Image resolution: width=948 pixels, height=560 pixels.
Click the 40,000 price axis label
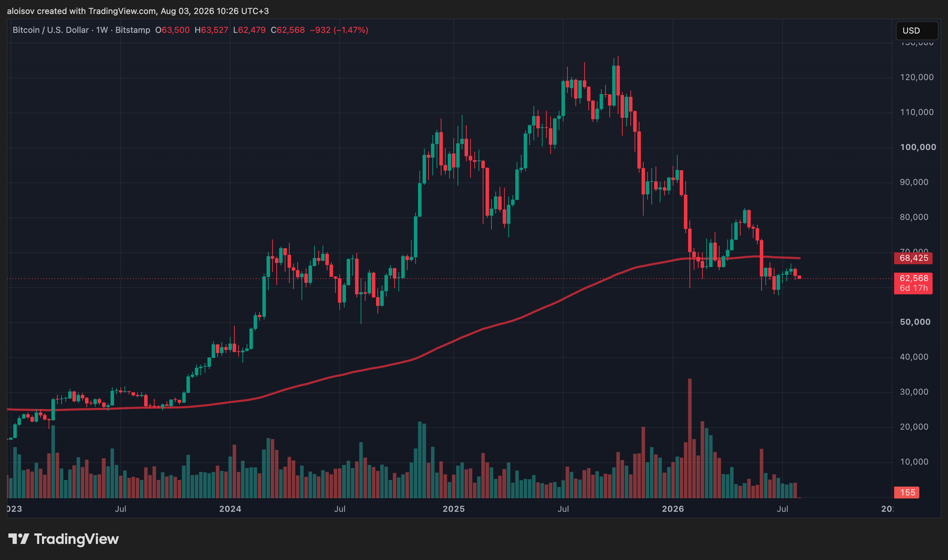914,357
